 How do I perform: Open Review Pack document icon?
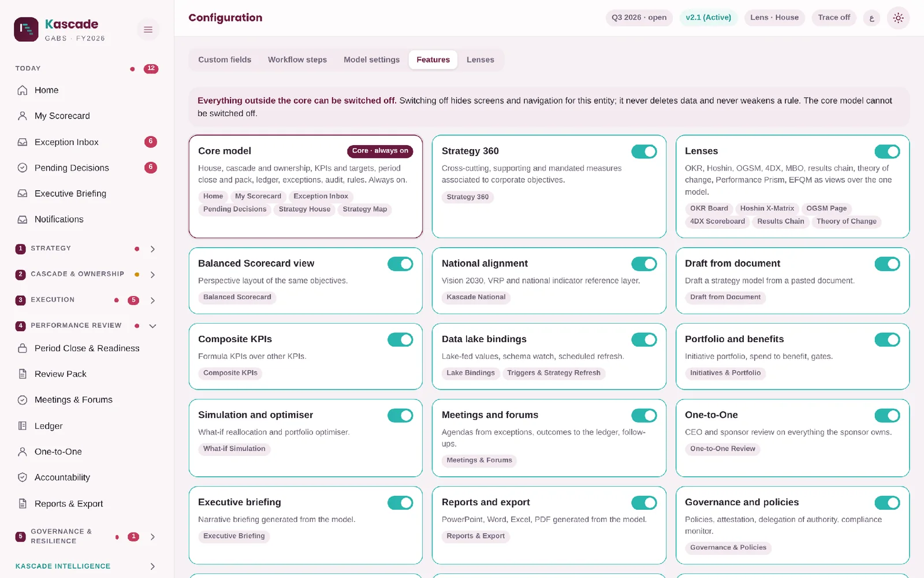coord(23,374)
